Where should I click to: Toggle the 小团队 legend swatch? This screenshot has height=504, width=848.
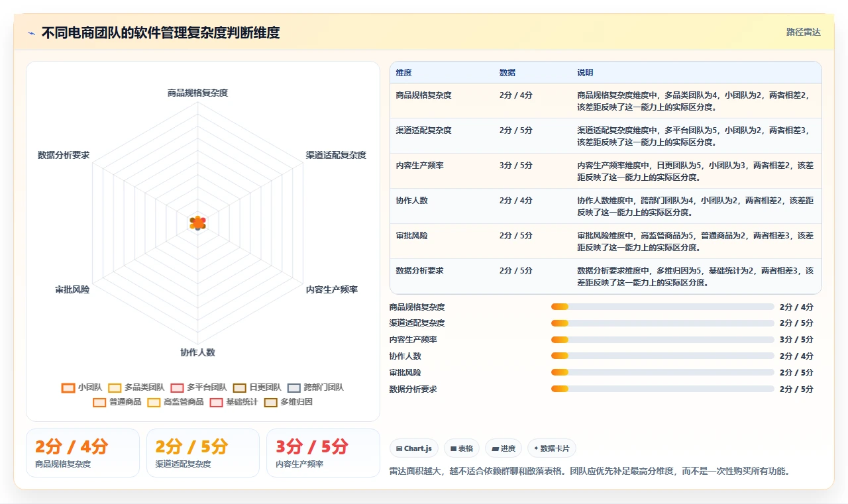pos(68,387)
